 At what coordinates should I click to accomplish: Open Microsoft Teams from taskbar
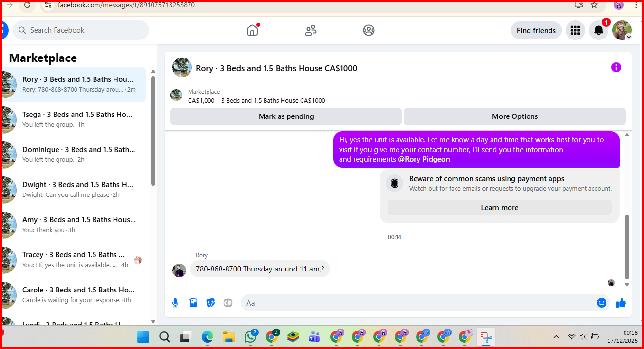314,337
